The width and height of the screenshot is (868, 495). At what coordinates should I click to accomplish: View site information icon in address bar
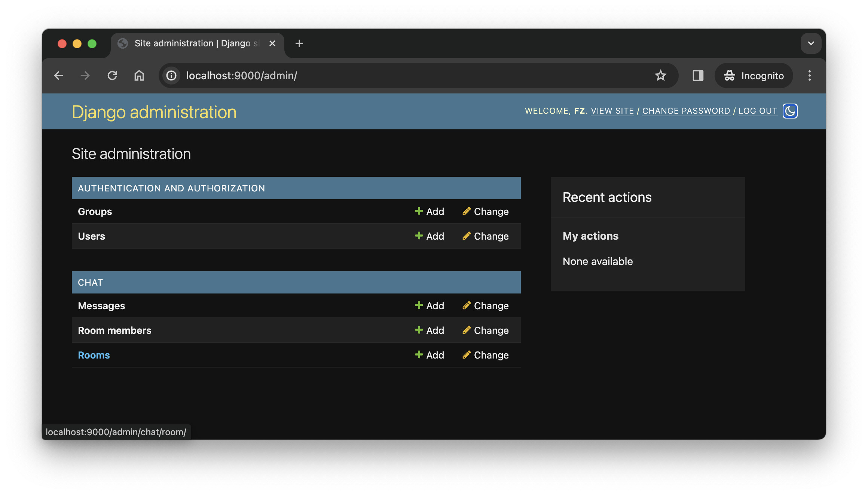pos(171,76)
